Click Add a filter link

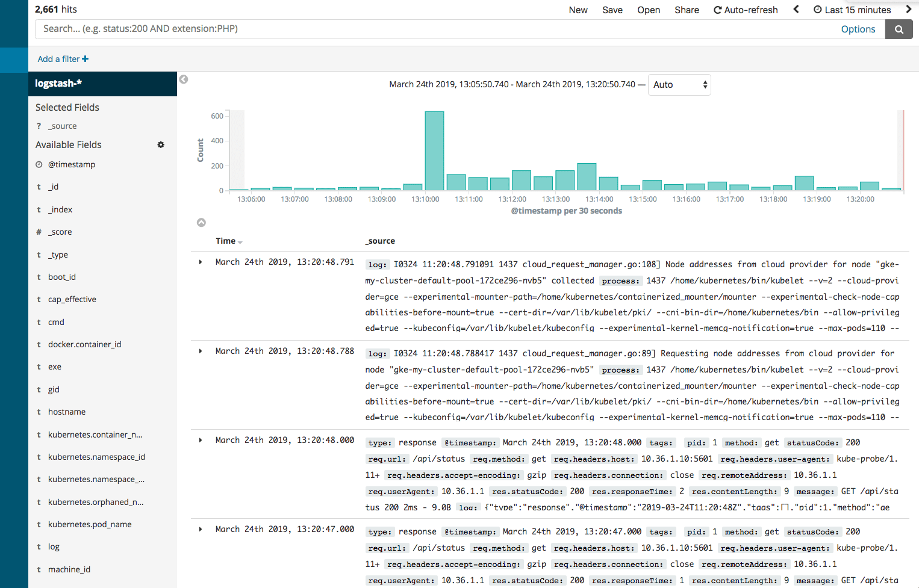click(63, 59)
